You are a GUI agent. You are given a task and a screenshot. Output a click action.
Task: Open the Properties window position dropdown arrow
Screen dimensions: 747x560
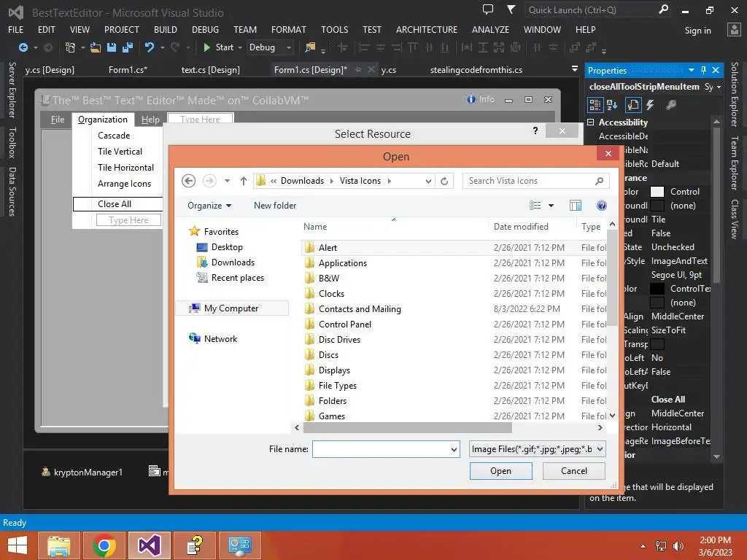tap(692, 70)
